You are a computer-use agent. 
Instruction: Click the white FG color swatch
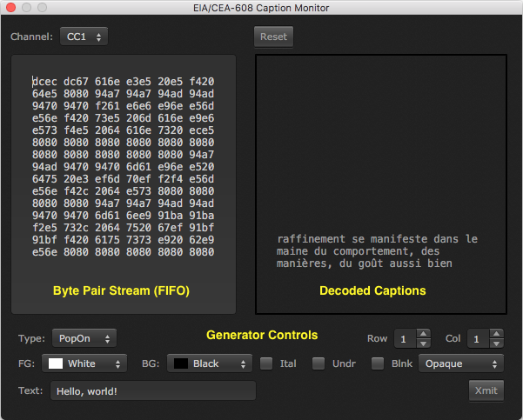(x=55, y=363)
